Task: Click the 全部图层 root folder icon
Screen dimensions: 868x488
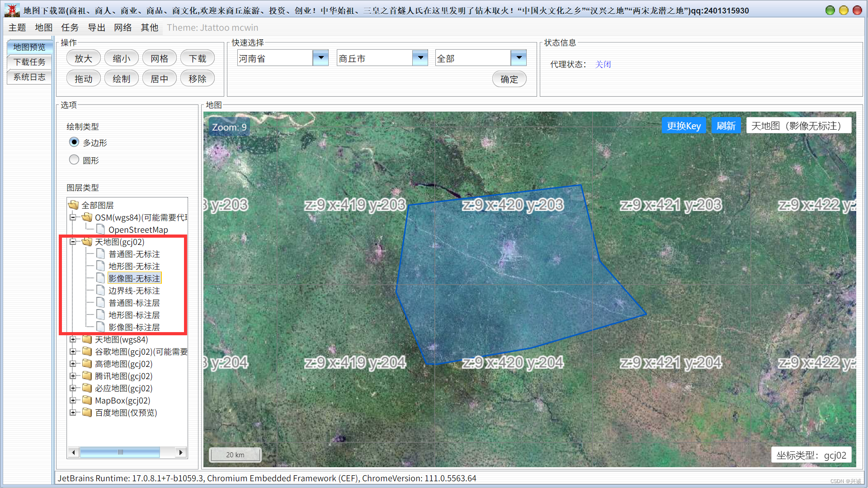Action: [x=74, y=205]
